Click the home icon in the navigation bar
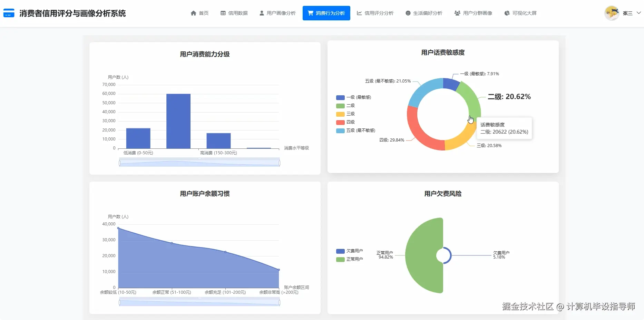644x320 pixels. tap(194, 13)
